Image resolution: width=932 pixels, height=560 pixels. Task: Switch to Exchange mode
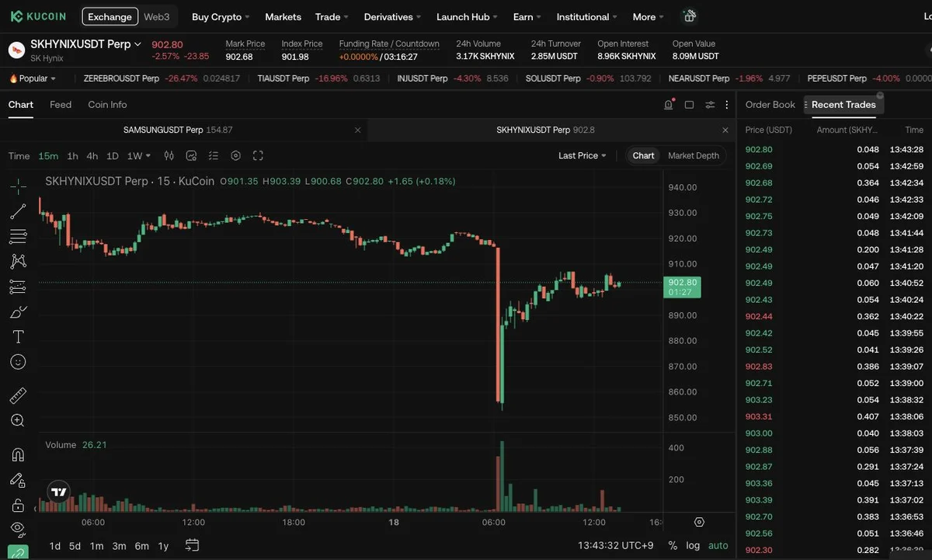coord(110,16)
